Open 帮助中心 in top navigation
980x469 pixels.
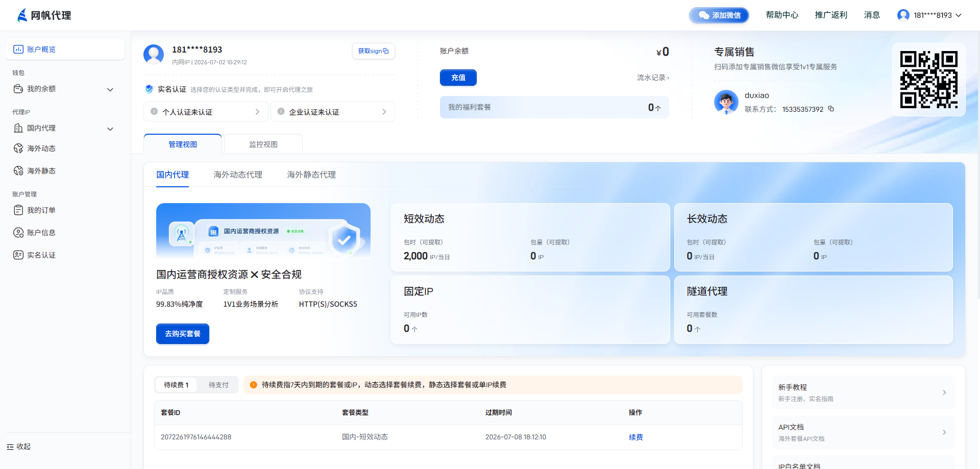(x=782, y=15)
